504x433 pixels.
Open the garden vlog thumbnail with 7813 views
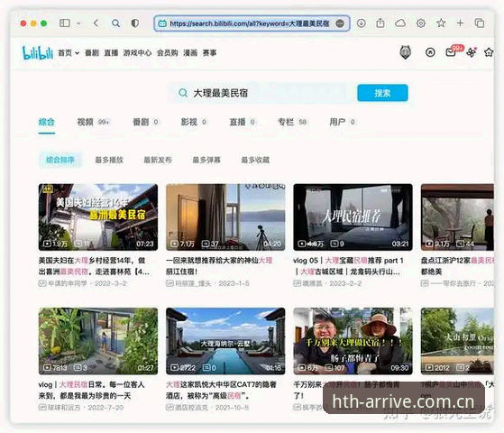pyautogui.click(x=98, y=341)
